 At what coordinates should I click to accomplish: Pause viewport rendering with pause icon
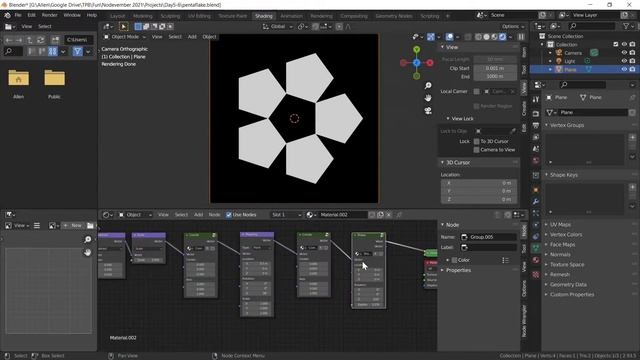[x=521, y=37]
